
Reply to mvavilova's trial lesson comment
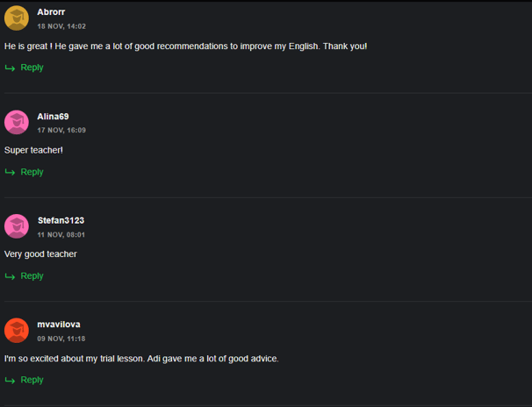click(32, 380)
